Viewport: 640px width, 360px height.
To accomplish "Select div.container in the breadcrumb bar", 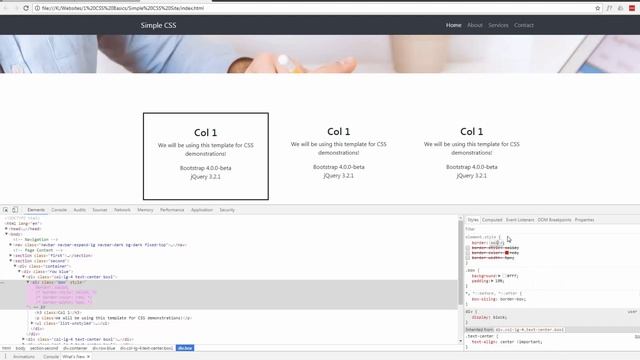I will (75, 348).
